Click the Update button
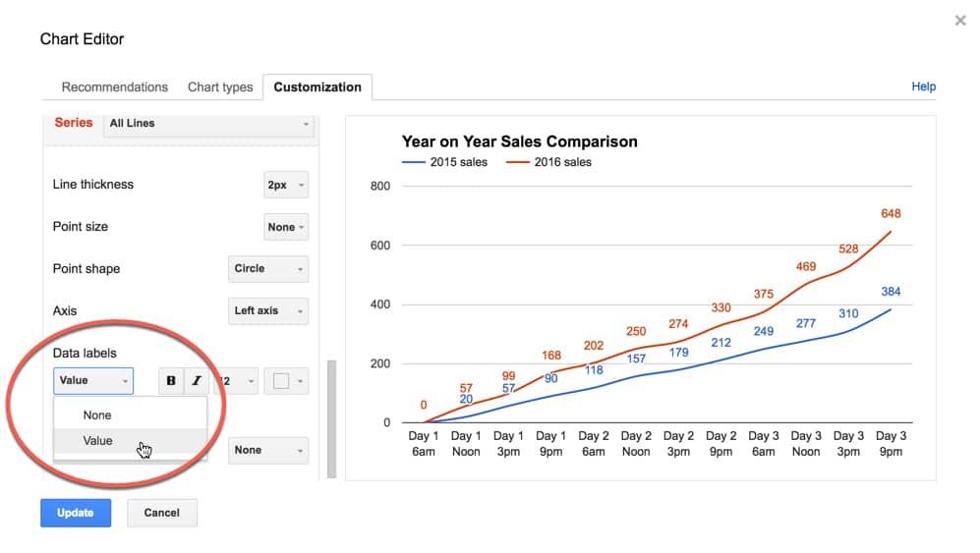Screen dimensions: 980x553 coord(76,513)
